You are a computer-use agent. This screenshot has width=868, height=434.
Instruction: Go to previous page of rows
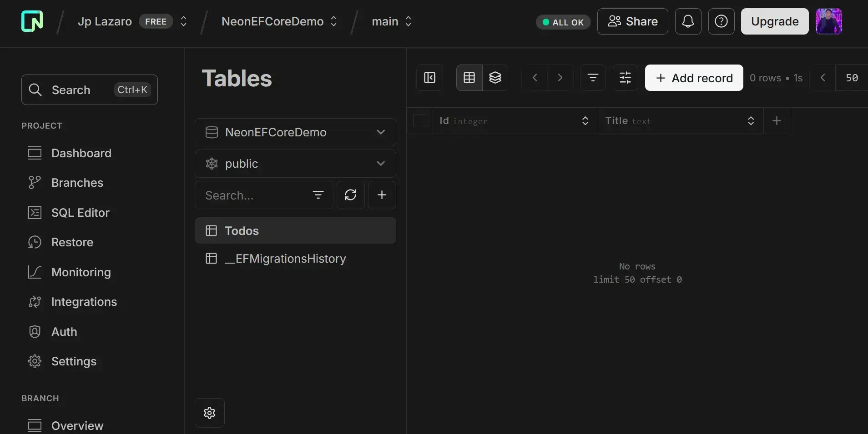[x=823, y=78]
